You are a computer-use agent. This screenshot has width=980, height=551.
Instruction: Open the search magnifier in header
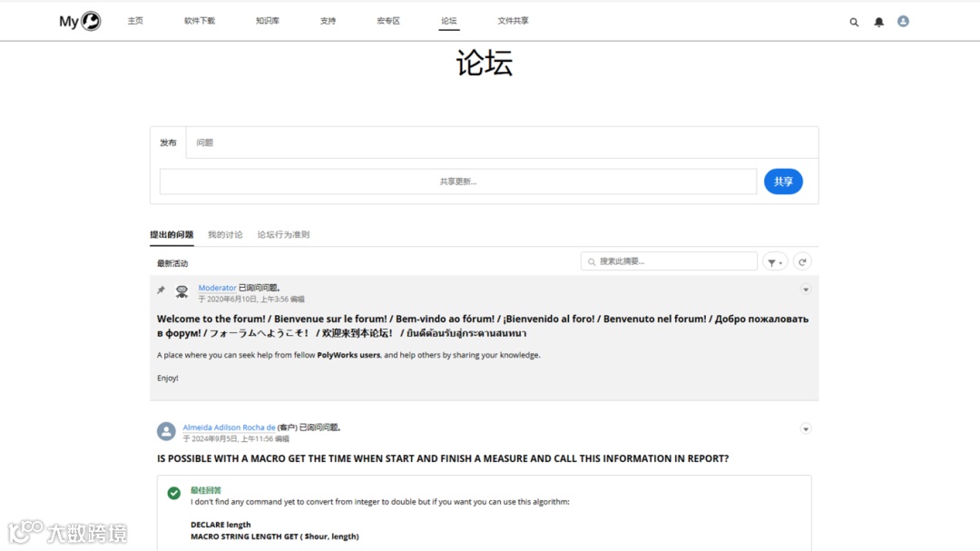pyautogui.click(x=854, y=23)
